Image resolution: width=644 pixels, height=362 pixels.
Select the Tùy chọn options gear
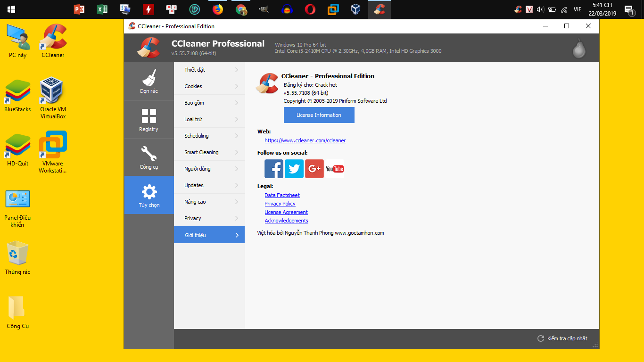pos(149,195)
